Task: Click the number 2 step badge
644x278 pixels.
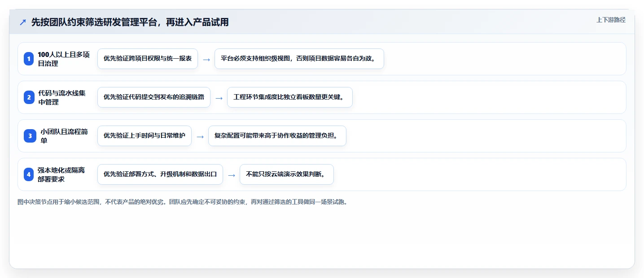Action: point(29,97)
